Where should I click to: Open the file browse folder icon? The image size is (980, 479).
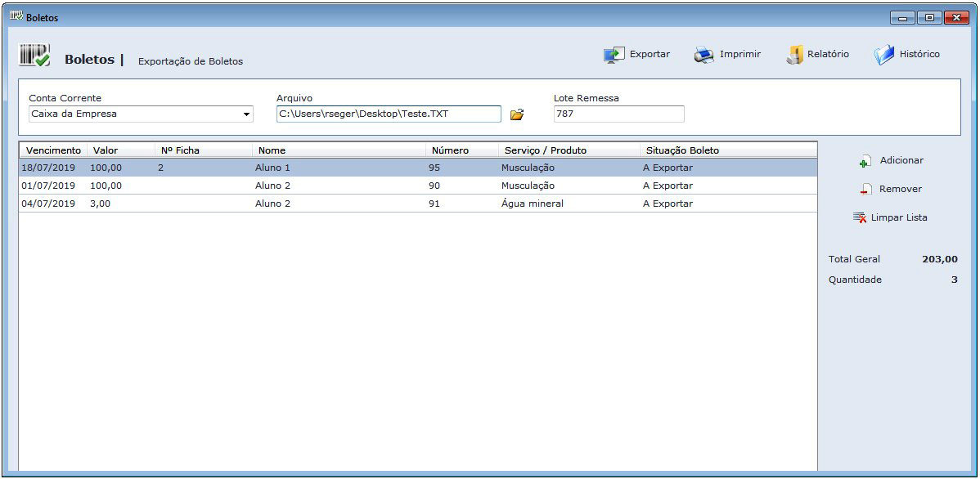(x=516, y=114)
